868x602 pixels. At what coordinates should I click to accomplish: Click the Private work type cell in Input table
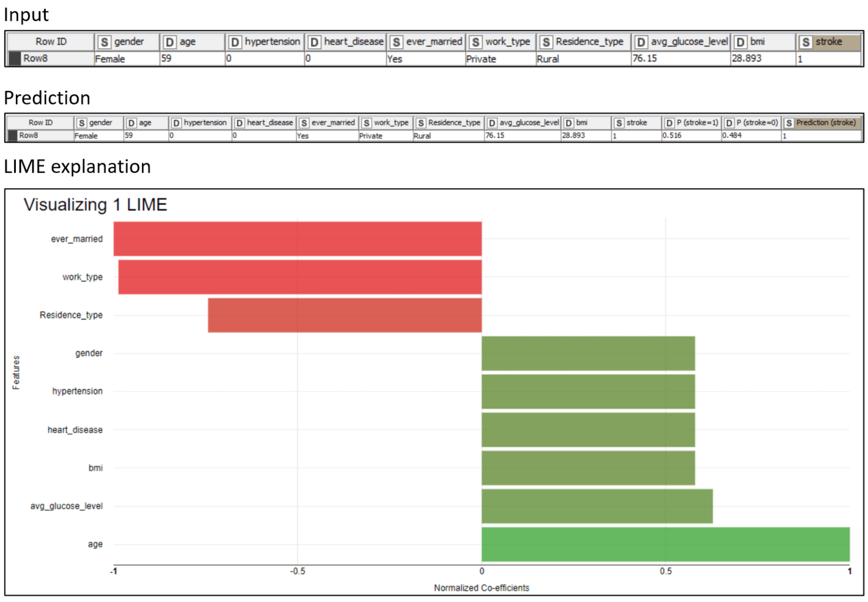coord(501,59)
